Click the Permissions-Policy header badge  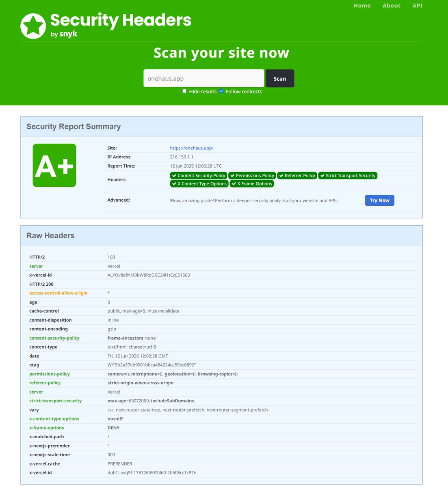(x=252, y=176)
